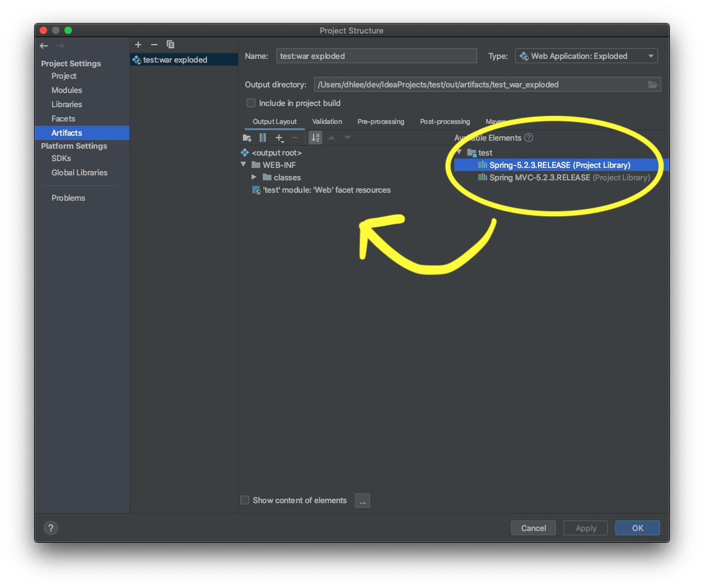Browse output directory with folder icon
704x588 pixels.
pyautogui.click(x=653, y=84)
